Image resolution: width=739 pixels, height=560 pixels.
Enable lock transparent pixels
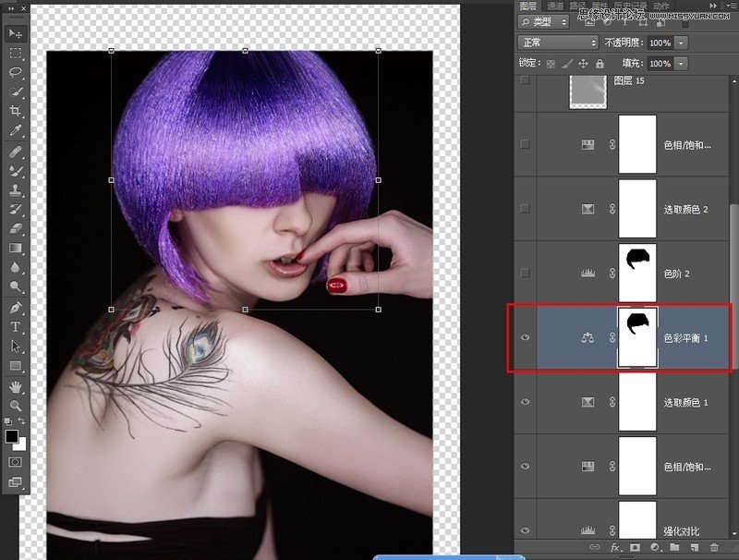[551, 63]
